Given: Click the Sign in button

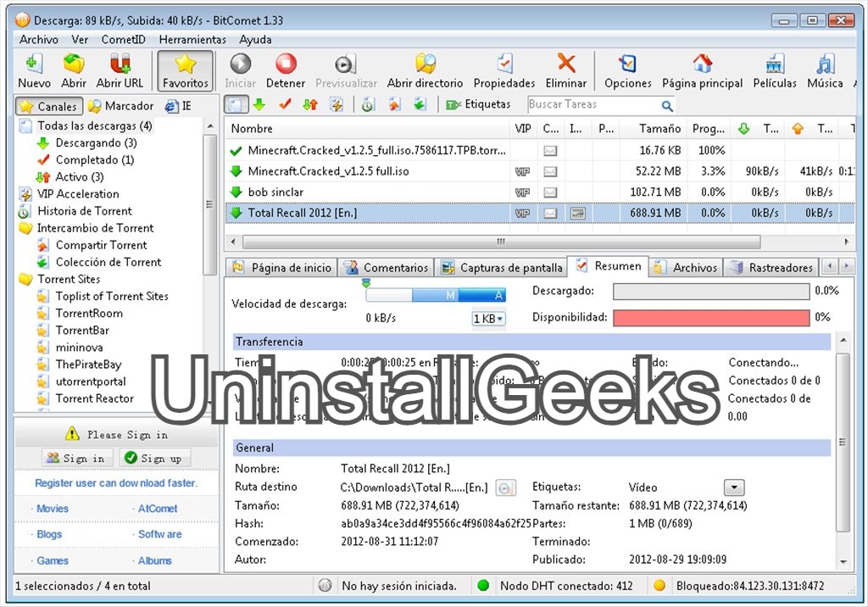Looking at the screenshot, I should [x=77, y=458].
